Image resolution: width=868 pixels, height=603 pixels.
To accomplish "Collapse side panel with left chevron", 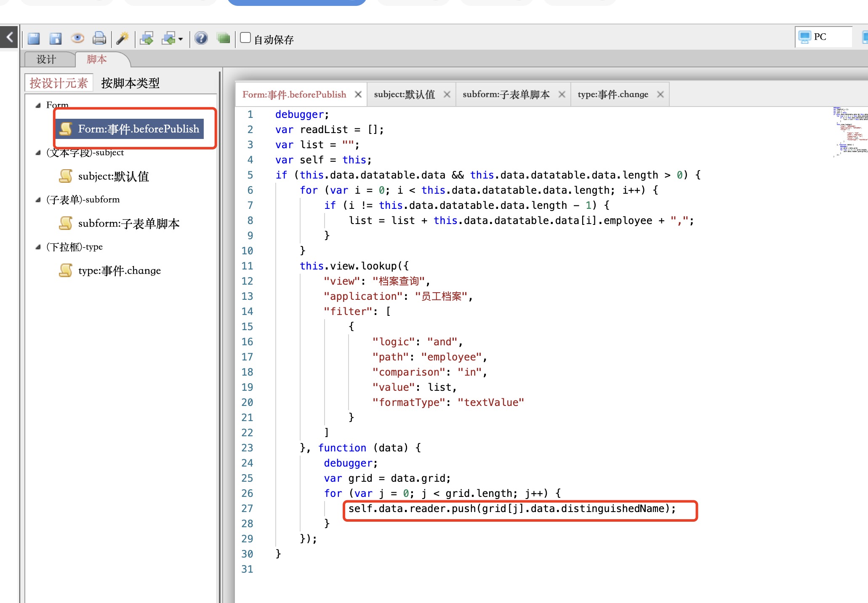I will coord(9,38).
